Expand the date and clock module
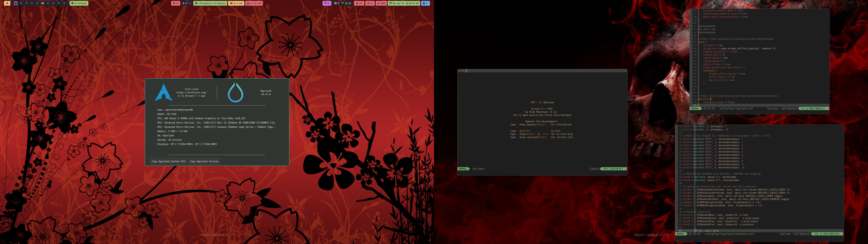 pos(404,3)
